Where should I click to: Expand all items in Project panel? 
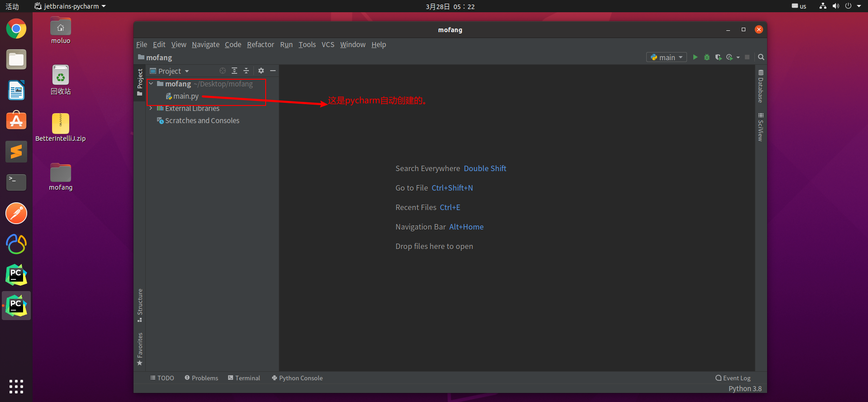coord(234,71)
